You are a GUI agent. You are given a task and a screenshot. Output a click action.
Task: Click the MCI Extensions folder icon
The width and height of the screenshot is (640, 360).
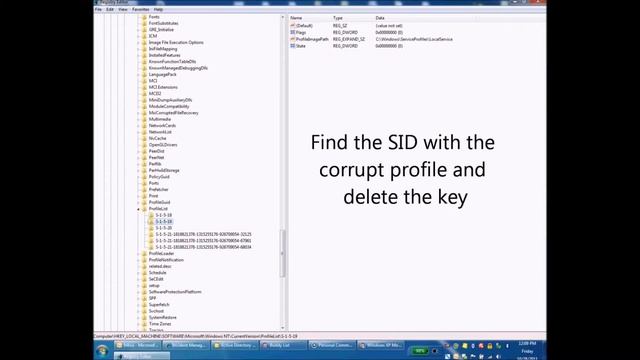[x=144, y=87]
